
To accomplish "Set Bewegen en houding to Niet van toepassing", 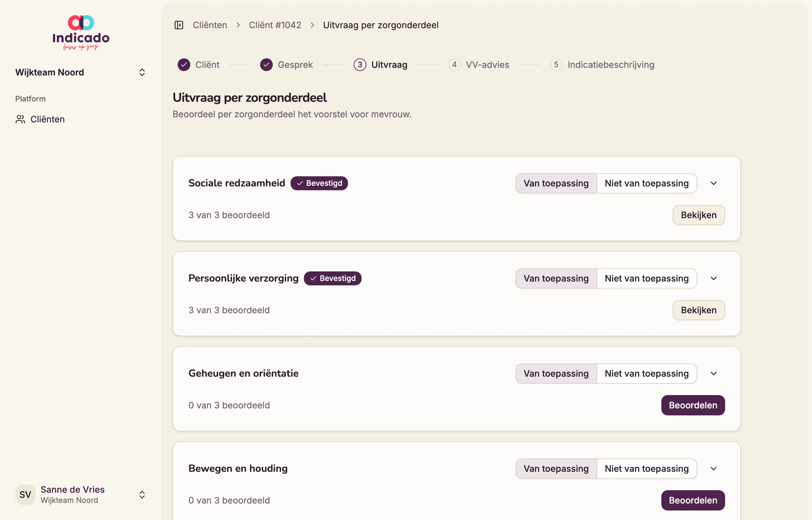I will [646, 469].
